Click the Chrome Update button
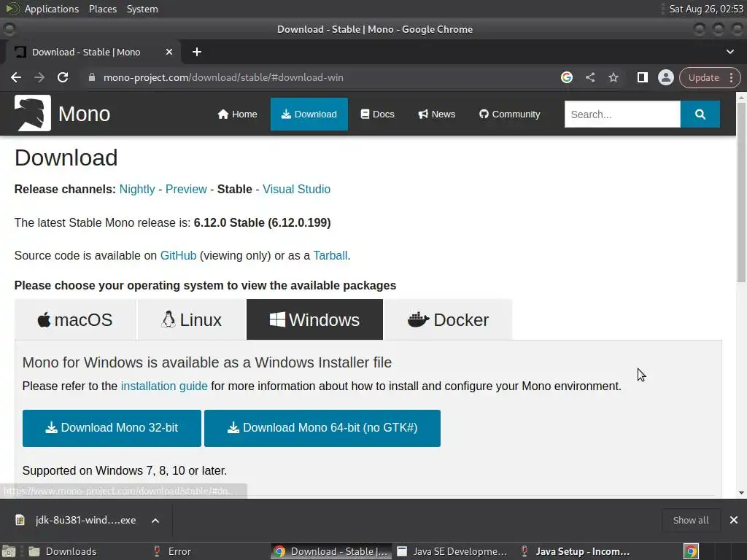The image size is (747, 560). point(703,77)
